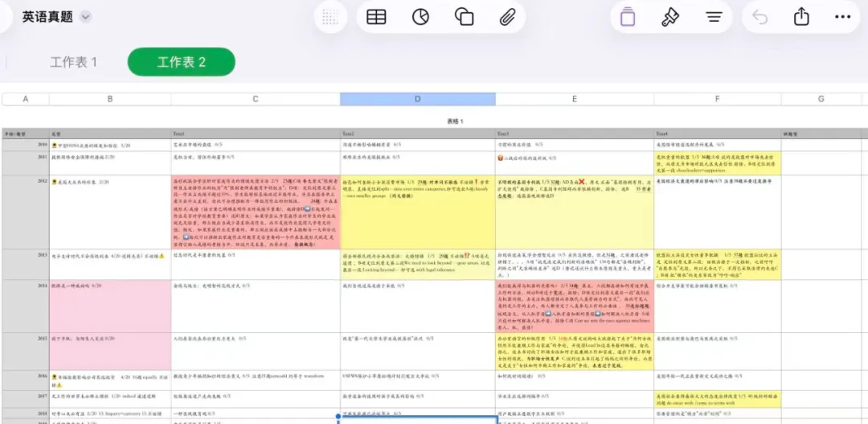Select the 2015 row header cell
868x424 pixels.
coord(26,352)
